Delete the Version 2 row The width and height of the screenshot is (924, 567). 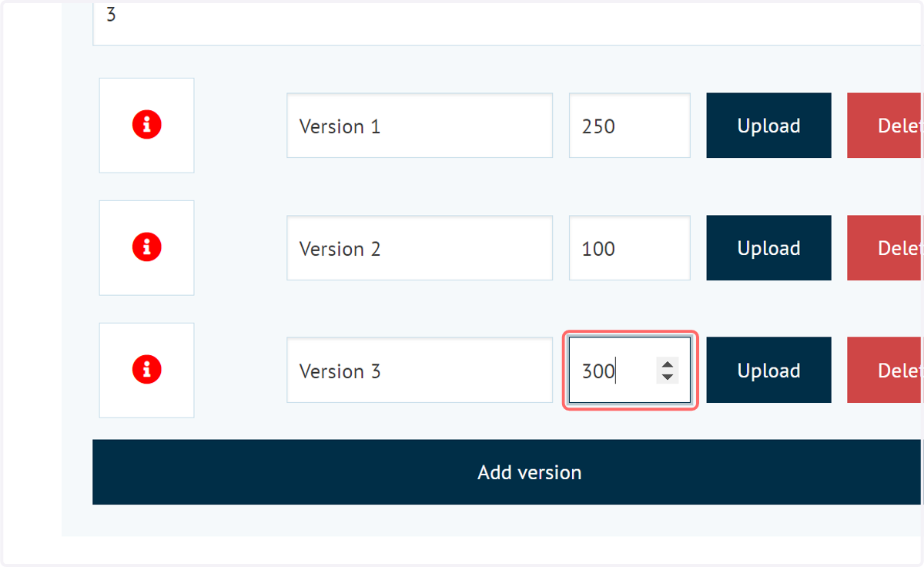tap(885, 248)
